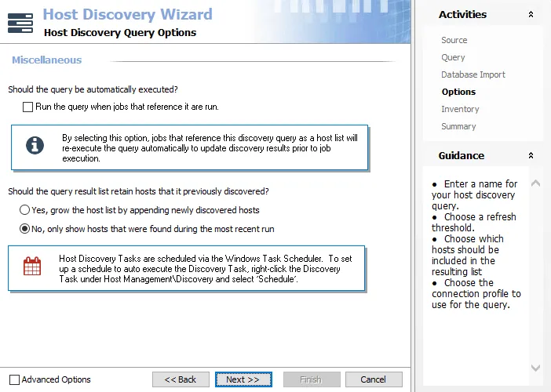Viewport: 551px width, 392px height.
Task: Collapse the Guidance panel chevron
Action: 531,155
